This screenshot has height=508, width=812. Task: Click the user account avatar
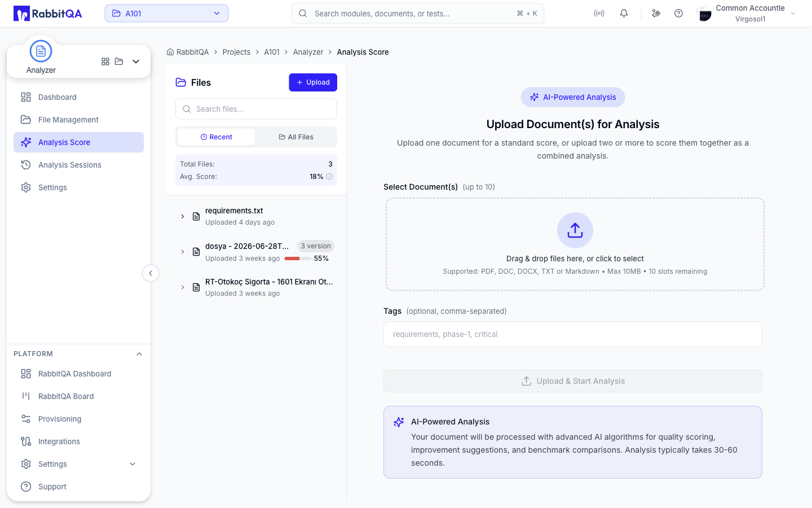(704, 14)
